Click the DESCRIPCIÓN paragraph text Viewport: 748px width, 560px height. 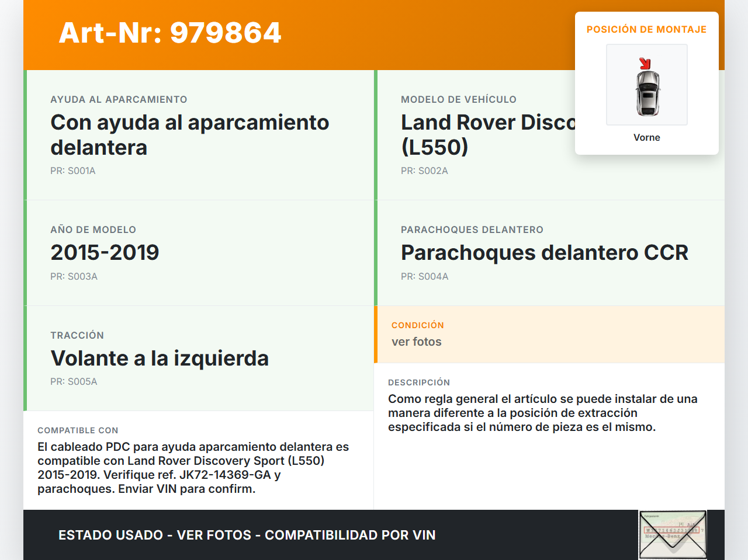[x=542, y=413]
